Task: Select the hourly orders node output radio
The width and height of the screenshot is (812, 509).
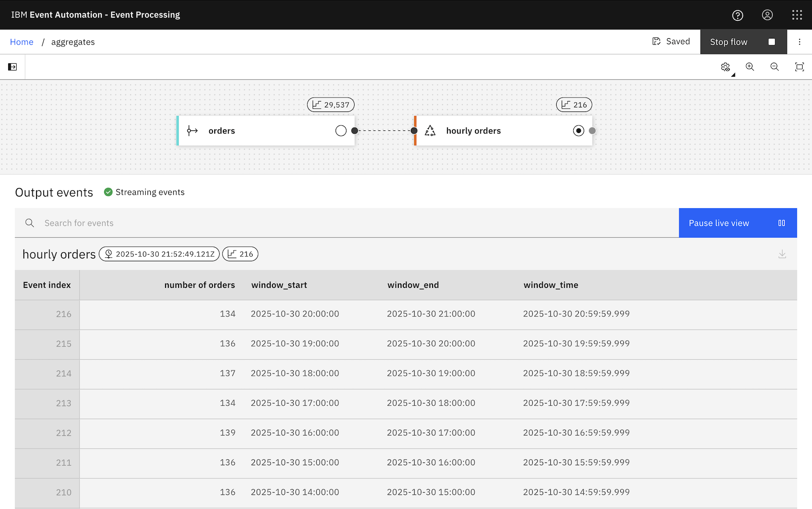Action: (x=578, y=131)
